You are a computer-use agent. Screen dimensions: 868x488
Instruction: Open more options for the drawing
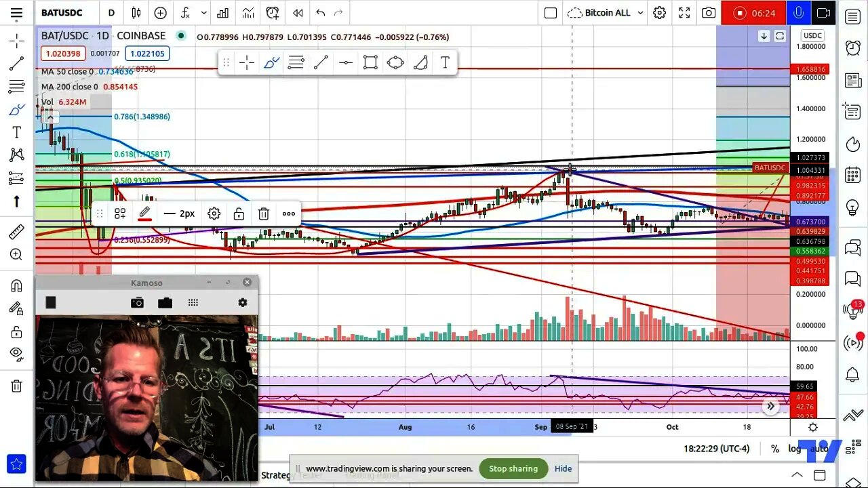[x=289, y=214]
